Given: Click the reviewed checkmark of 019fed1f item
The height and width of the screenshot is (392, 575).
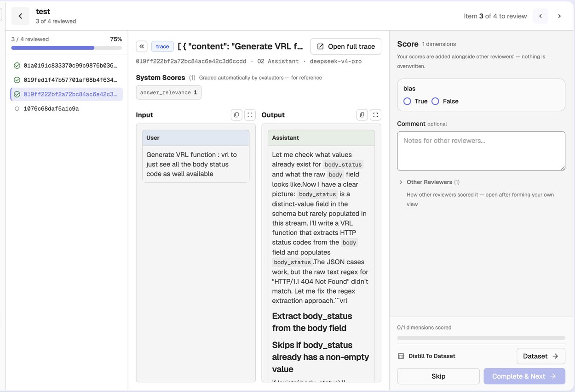Looking at the screenshot, I should tap(17, 80).
